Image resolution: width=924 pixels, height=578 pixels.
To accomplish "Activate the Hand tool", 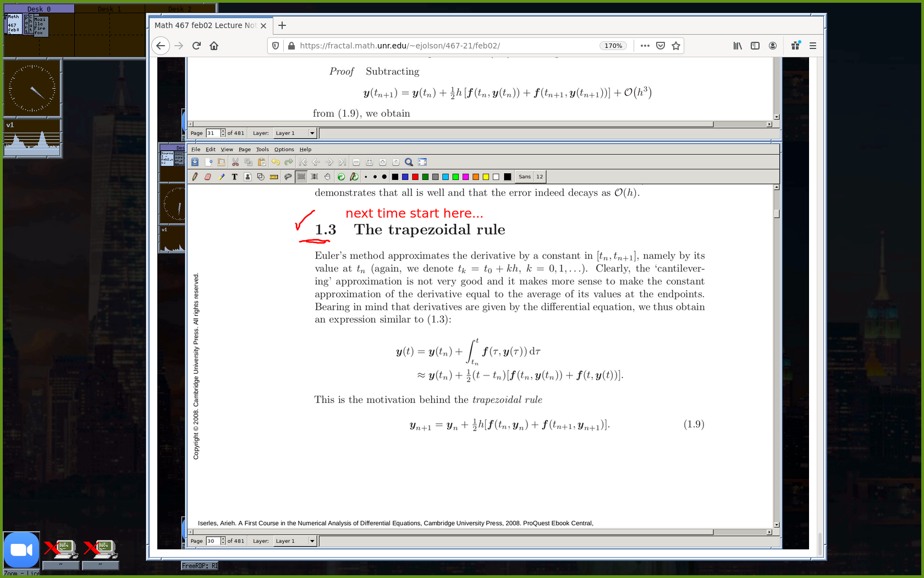I will pyautogui.click(x=327, y=177).
